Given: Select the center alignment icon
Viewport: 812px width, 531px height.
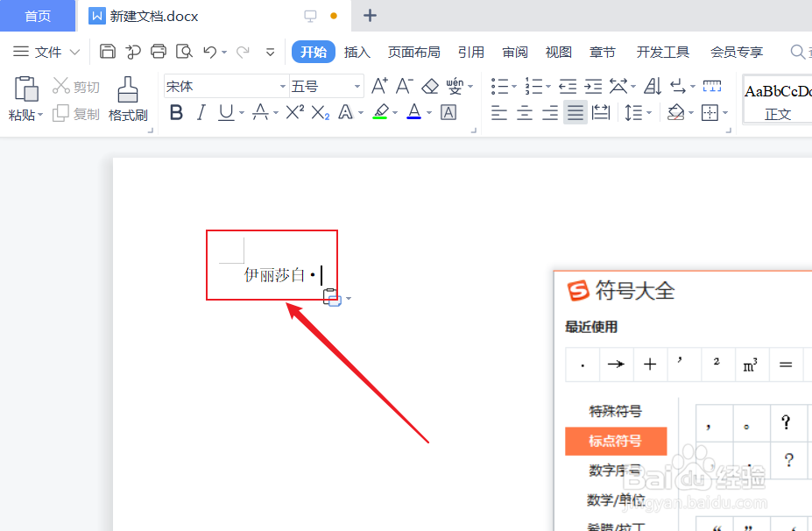Looking at the screenshot, I should [524, 112].
